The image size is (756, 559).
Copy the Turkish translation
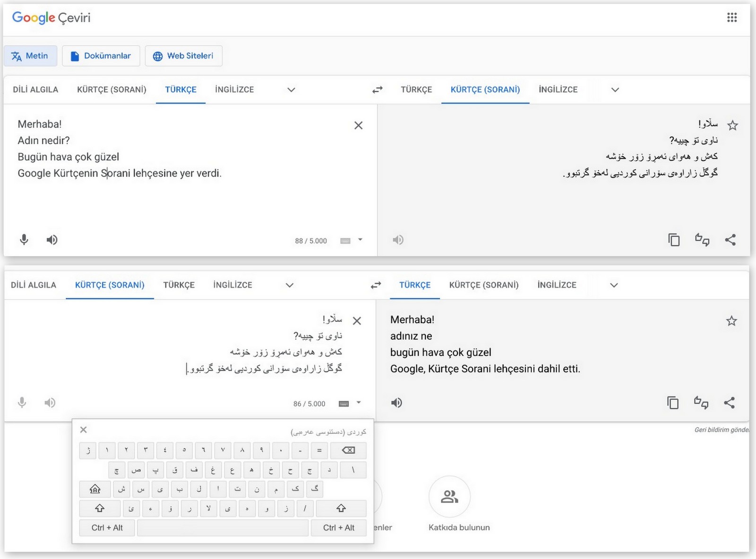click(673, 403)
